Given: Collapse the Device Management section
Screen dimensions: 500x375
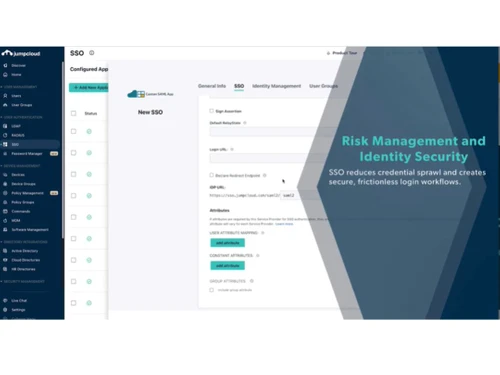Looking at the screenshot, I should (21, 166).
